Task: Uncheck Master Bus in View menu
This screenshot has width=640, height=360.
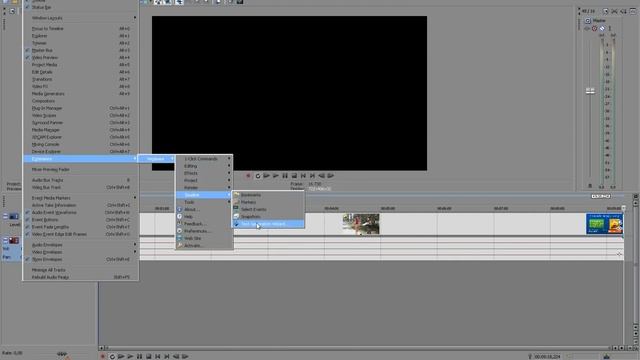Action: (81, 50)
